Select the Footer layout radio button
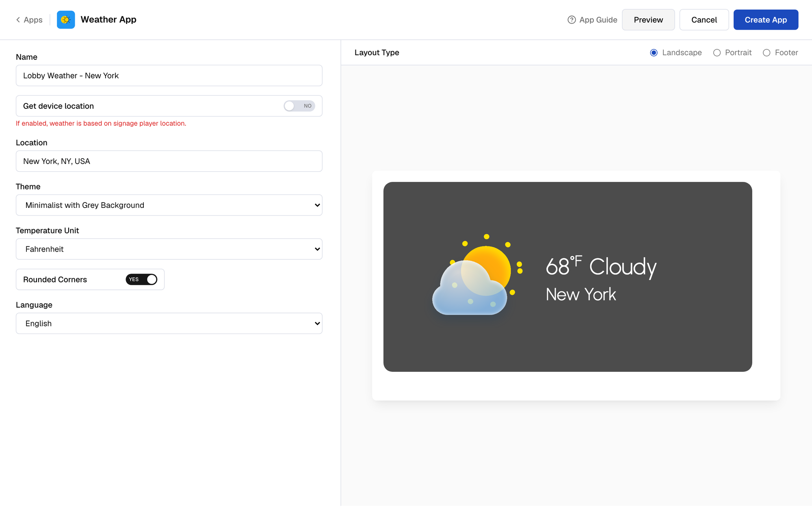812x507 pixels. click(767, 53)
